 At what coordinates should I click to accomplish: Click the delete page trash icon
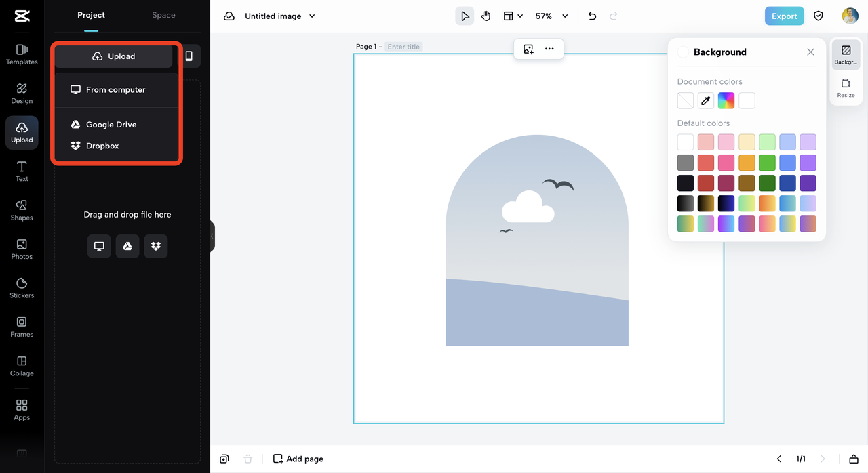coord(248,459)
